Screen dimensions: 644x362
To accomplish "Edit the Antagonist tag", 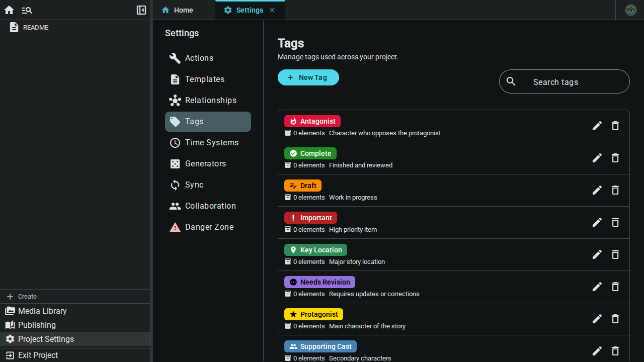I will click(597, 126).
